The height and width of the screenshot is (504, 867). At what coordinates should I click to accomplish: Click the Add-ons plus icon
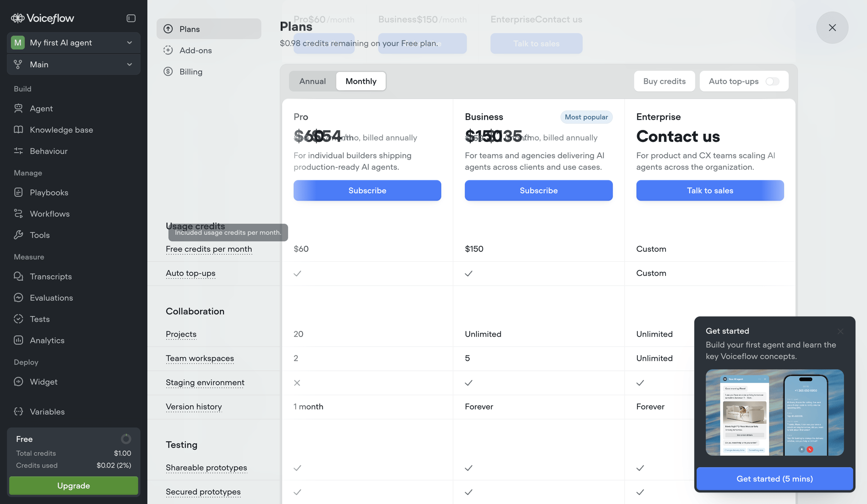[x=168, y=50]
